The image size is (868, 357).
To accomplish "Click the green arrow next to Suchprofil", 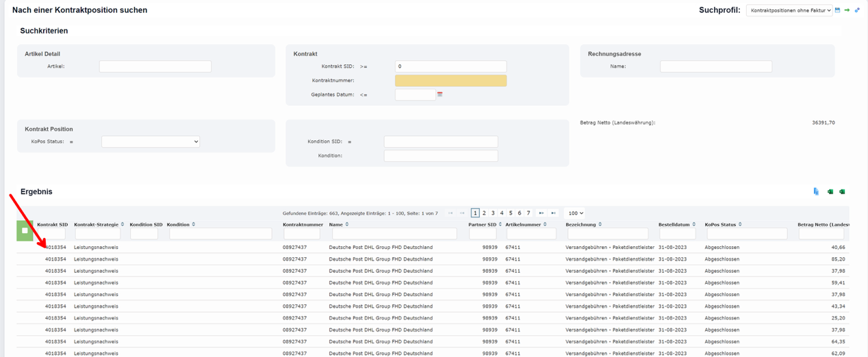I will pos(847,10).
